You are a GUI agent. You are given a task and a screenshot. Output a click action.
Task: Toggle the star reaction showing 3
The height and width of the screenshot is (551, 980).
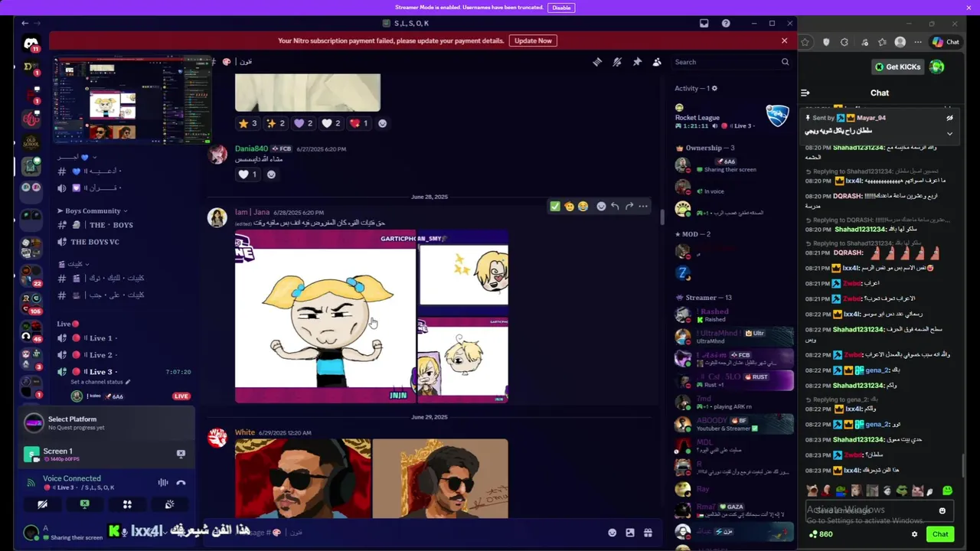click(x=247, y=123)
